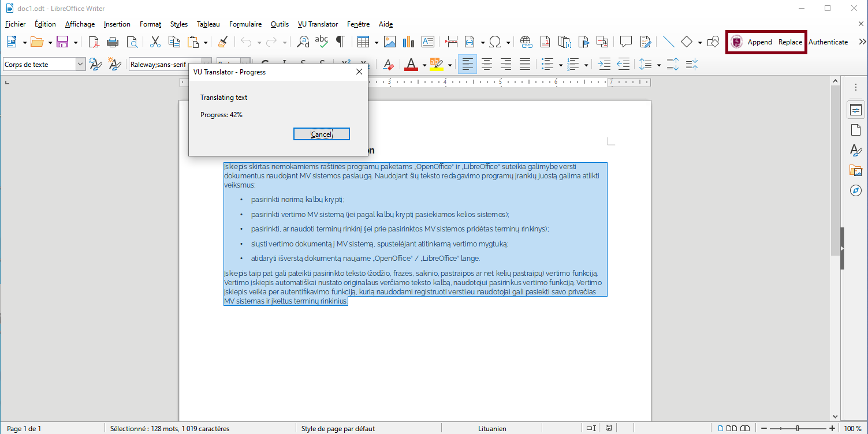Click the Print icon
This screenshot has width=868, height=434.
[113, 42]
